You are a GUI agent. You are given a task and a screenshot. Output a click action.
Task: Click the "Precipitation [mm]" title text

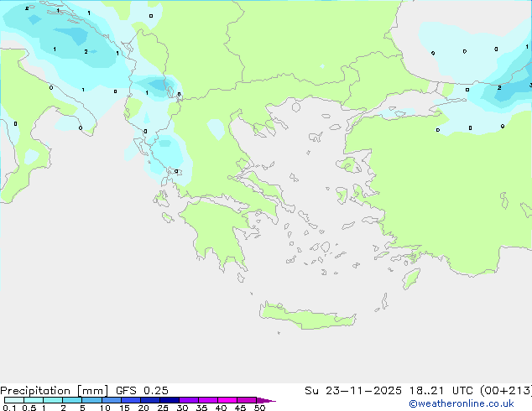[x=55, y=391]
